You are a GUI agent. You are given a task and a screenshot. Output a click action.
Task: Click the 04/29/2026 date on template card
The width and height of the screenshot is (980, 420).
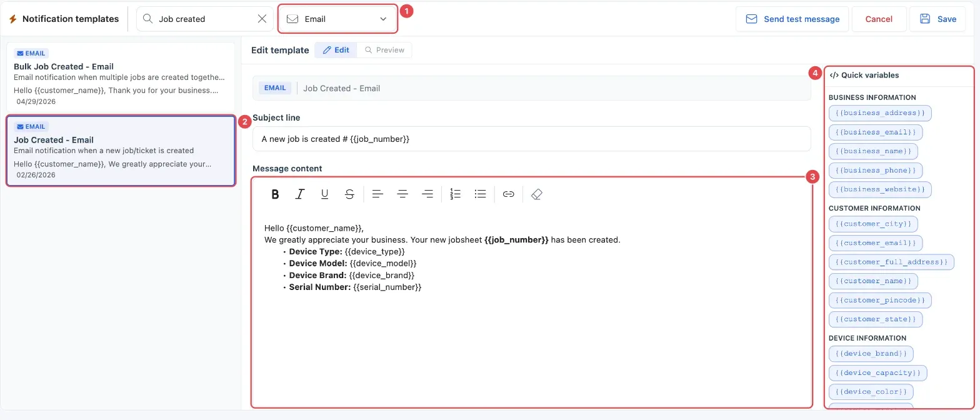click(x=36, y=101)
